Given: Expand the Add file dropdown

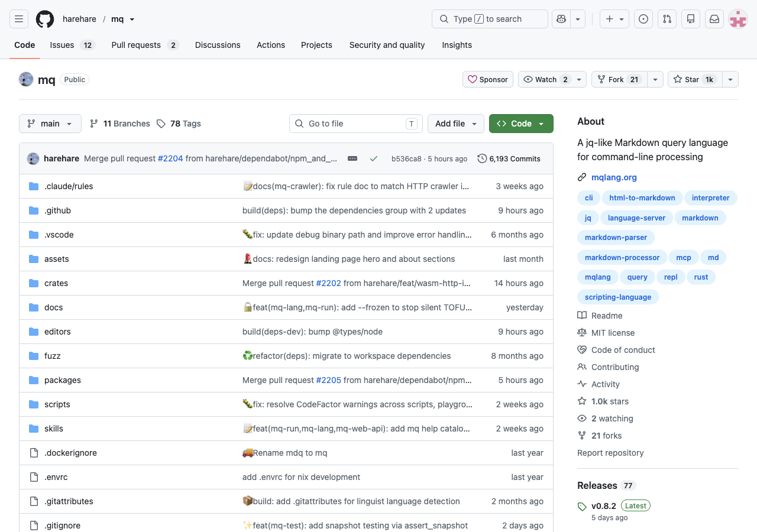Looking at the screenshot, I should click(x=456, y=124).
